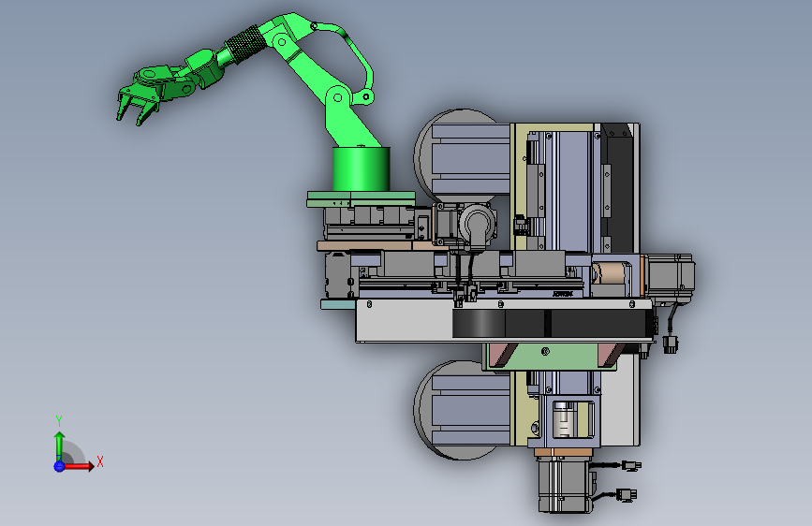Select the shaft coupling inside the lower window
Image resolution: width=812 pixels, height=526 pixels.
(565, 420)
